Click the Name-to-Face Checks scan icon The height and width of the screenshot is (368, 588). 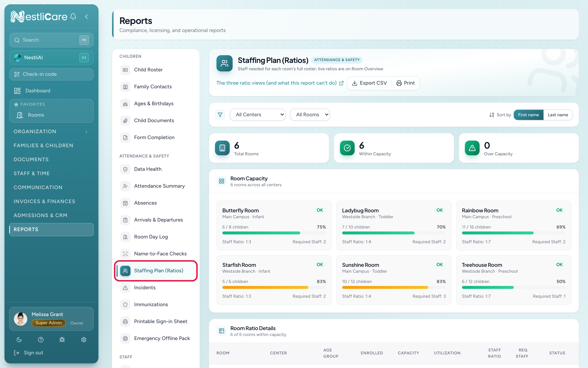point(125,254)
